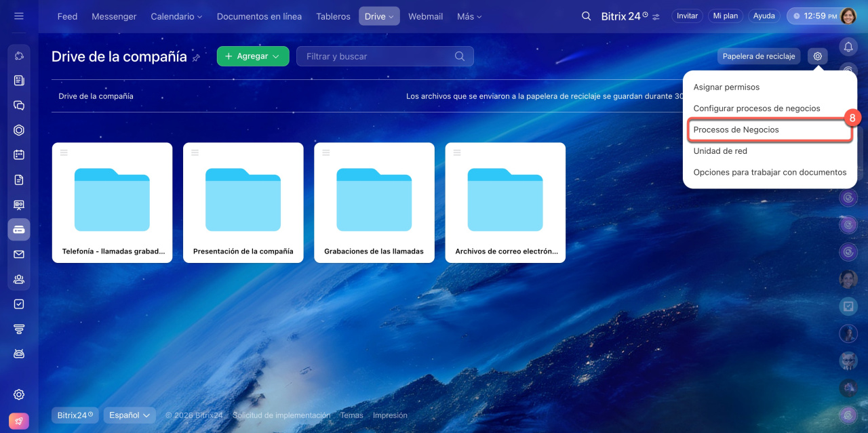
Task: Click the Drive settings gear icon
Action: coord(818,56)
